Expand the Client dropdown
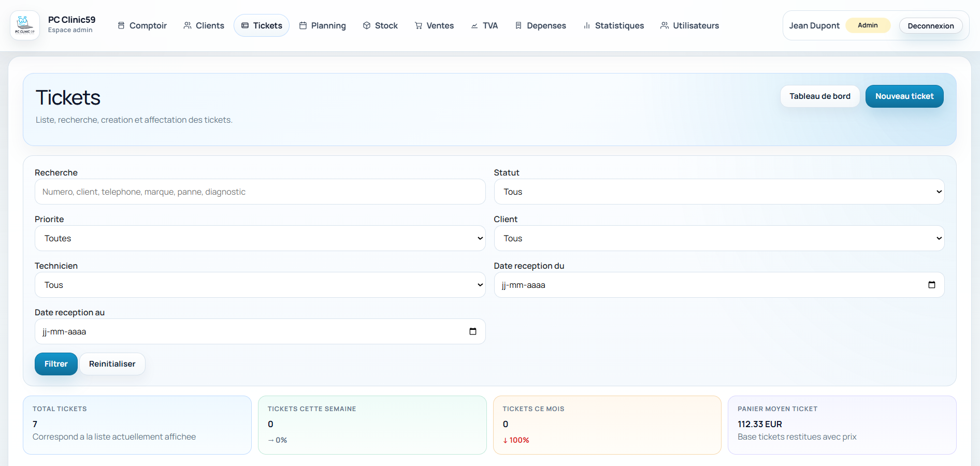Viewport: 980px width, 466px height. (719, 238)
